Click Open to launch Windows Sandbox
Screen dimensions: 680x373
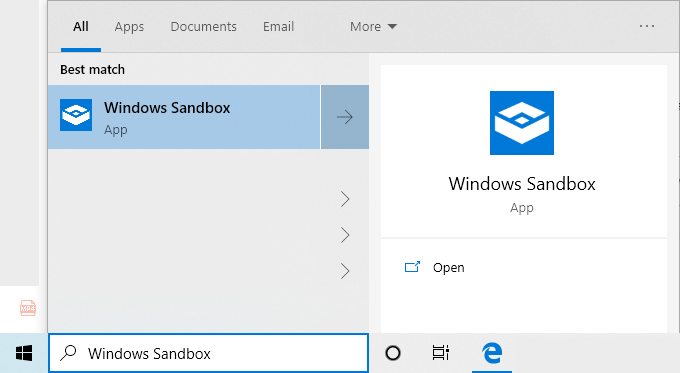pos(448,268)
